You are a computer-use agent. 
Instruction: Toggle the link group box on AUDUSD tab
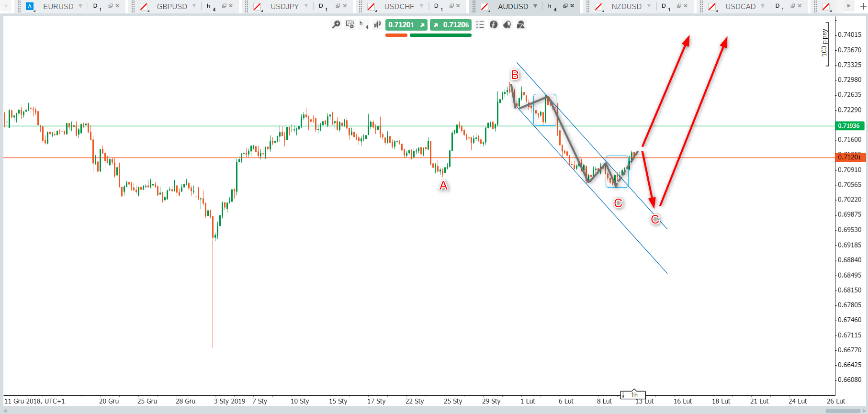coord(485,7)
